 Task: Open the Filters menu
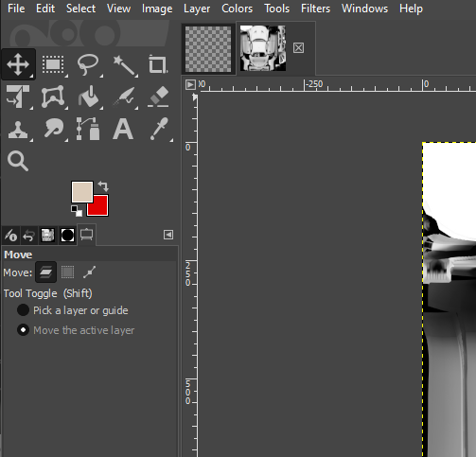315,9
